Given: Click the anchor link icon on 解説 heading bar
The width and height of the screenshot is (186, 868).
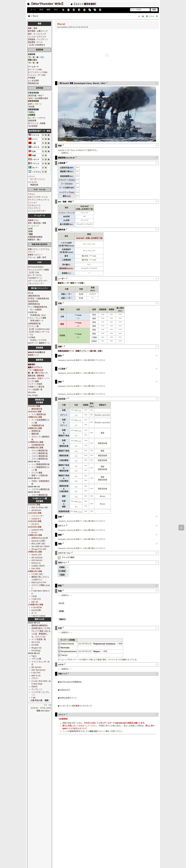Looking at the screenshot, I should pos(156,586).
